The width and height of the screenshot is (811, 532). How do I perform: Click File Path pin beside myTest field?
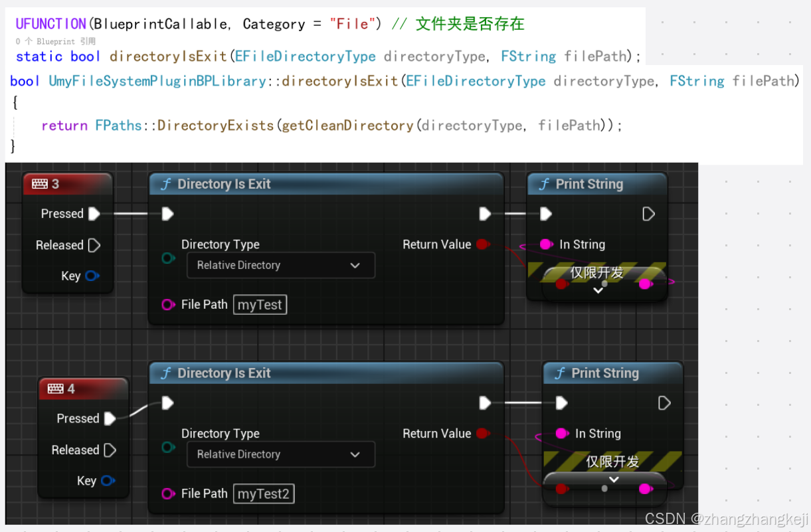click(x=169, y=305)
